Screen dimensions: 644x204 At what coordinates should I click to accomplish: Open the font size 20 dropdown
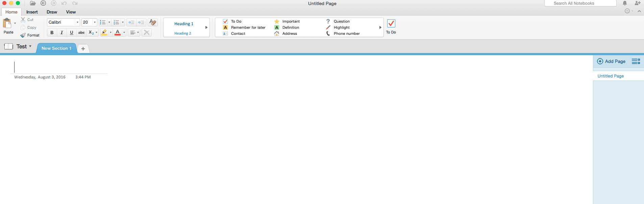click(x=95, y=22)
